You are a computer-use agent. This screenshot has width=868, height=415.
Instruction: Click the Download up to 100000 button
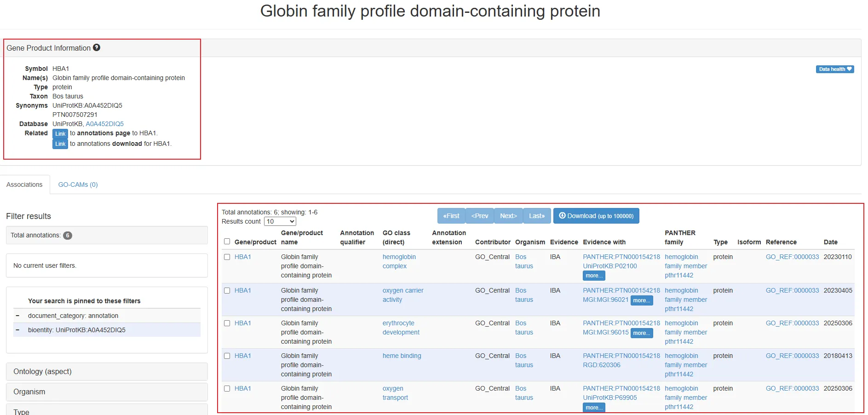click(x=596, y=216)
